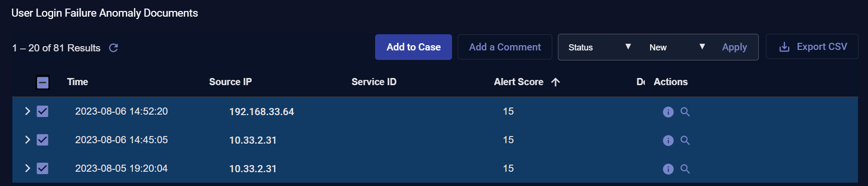Open the New value dropdown

[x=677, y=47]
